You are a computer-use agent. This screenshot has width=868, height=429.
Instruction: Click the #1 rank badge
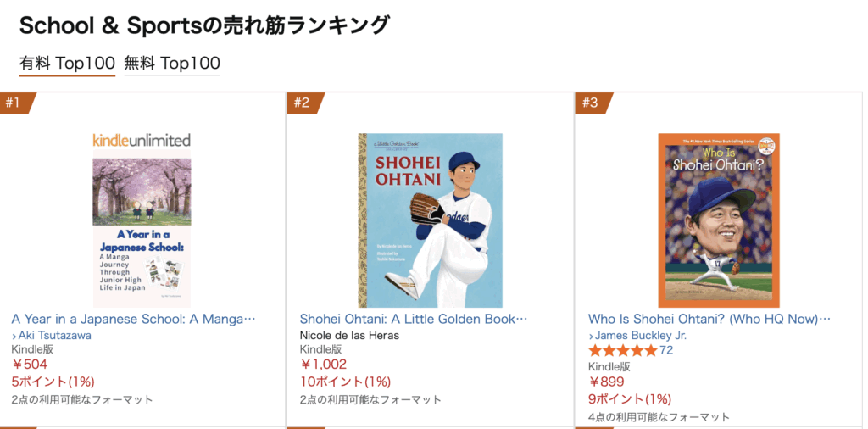tap(15, 103)
